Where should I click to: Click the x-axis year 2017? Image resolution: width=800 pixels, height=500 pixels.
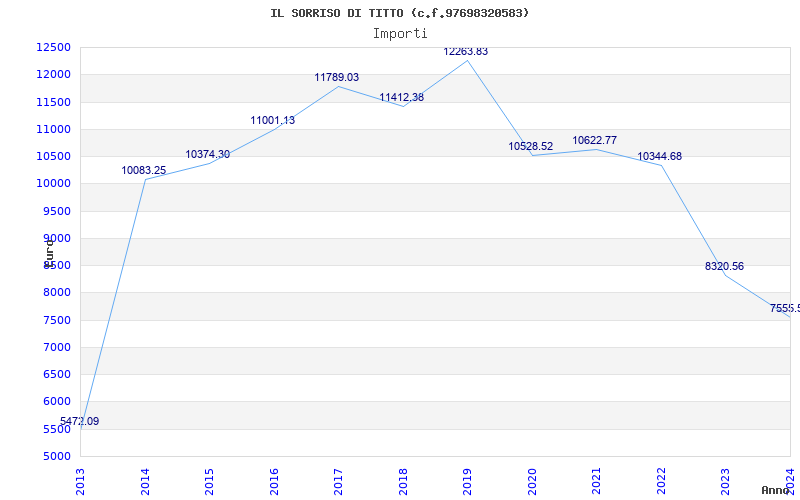[x=338, y=482]
